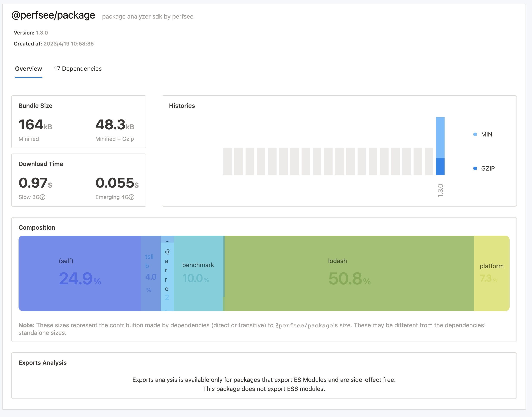Click the 1.3.0 axis label in Histories

click(x=440, y=190)
